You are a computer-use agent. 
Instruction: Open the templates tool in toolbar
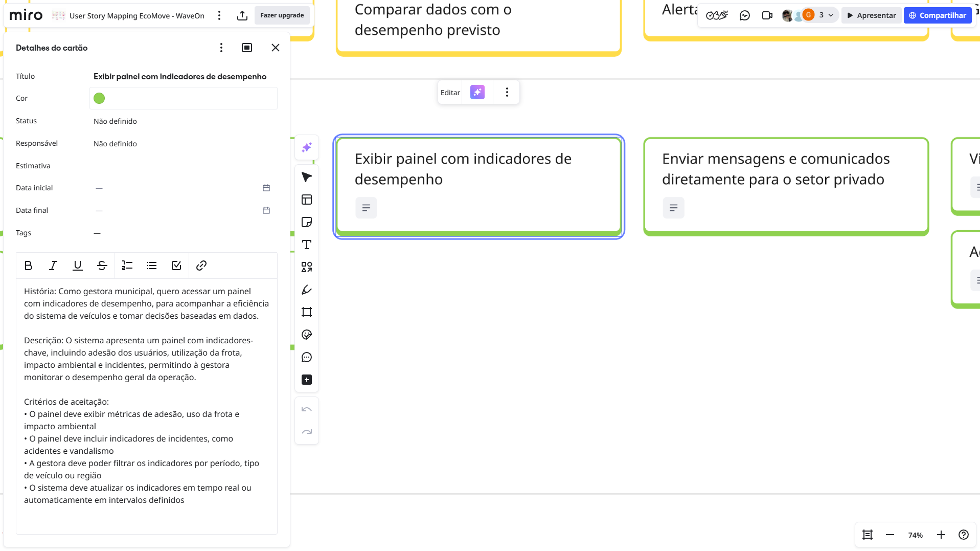coord(307,200)
